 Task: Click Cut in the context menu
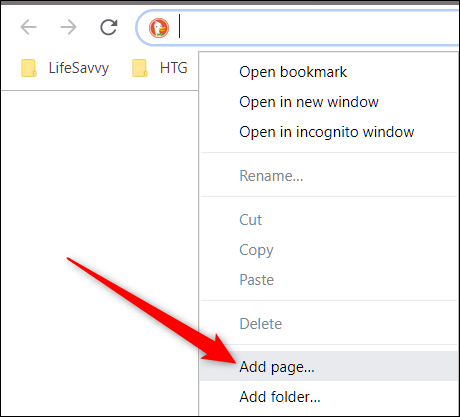[329, 220]
